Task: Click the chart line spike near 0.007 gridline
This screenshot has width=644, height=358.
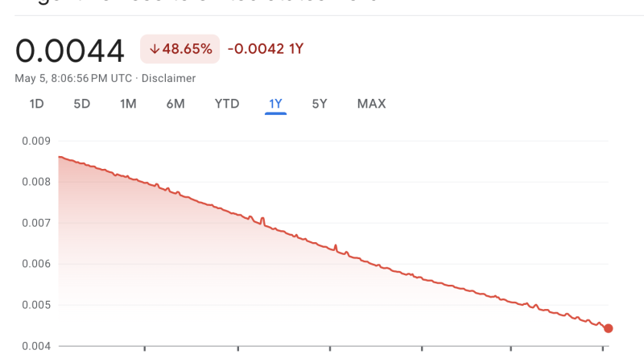Action: [x=262, y=221]
